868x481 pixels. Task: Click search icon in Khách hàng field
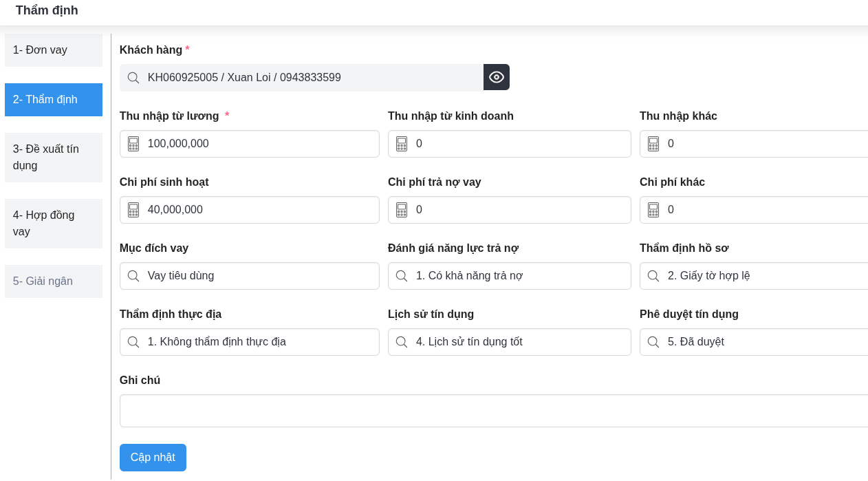[x=133, y=78]
